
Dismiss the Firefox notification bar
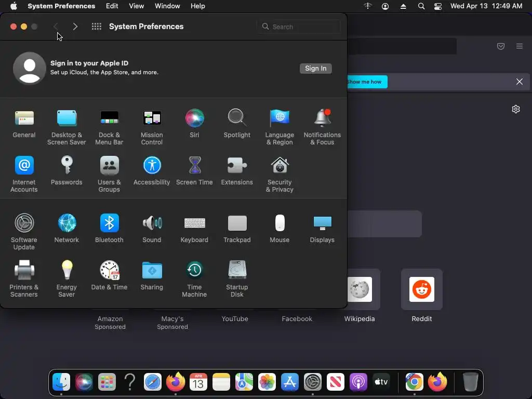(x=520, y=82)
